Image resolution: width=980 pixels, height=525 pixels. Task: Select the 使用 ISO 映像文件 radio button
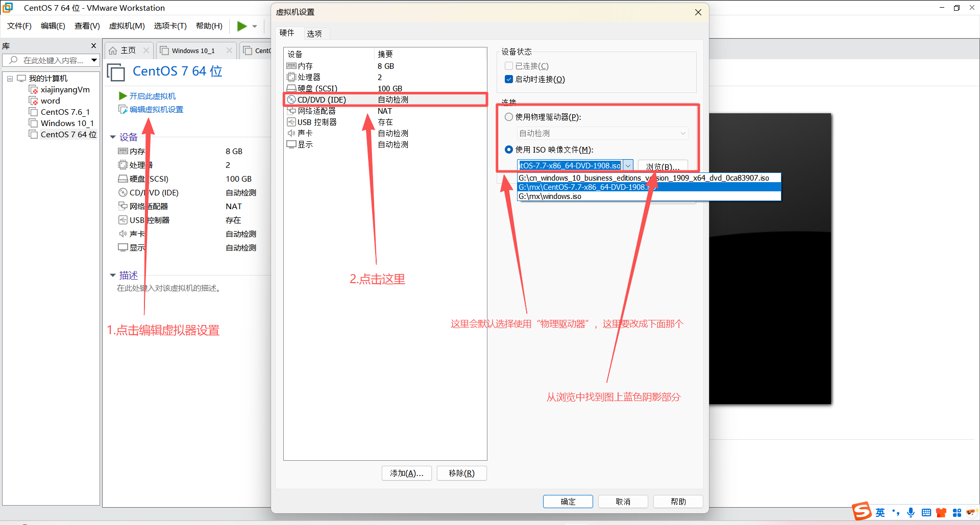509,149
